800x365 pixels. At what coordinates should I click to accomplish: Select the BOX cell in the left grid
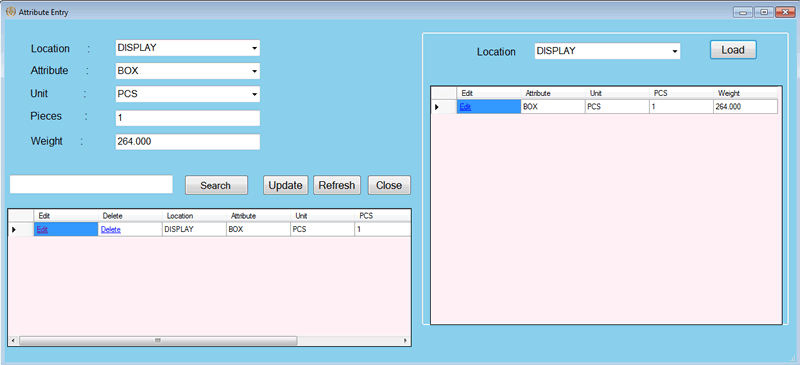click(258, 230)
